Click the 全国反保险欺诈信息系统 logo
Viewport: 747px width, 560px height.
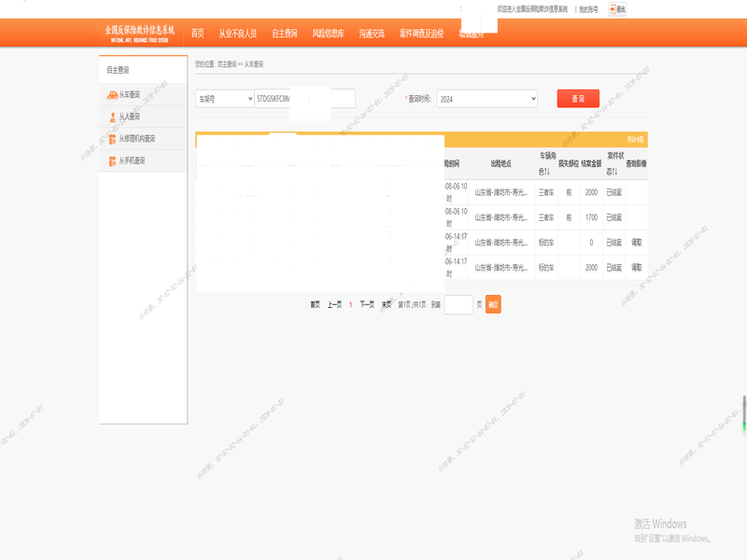pos(140,34)
